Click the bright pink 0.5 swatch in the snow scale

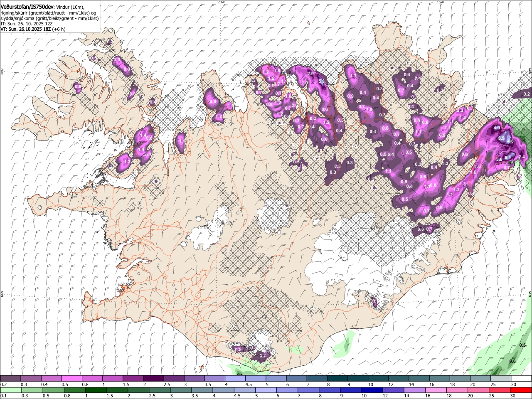[x=71, y=379]
